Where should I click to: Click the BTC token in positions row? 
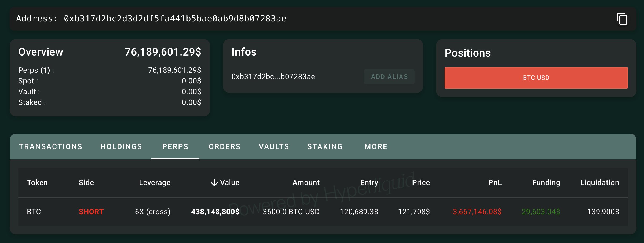(34, 212)
